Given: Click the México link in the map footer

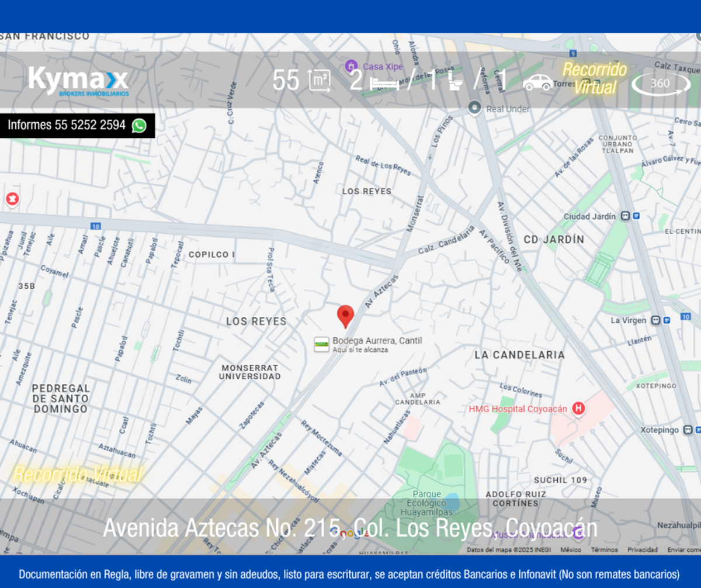Looking at the screenshot, I should click(x=571, y=549).
